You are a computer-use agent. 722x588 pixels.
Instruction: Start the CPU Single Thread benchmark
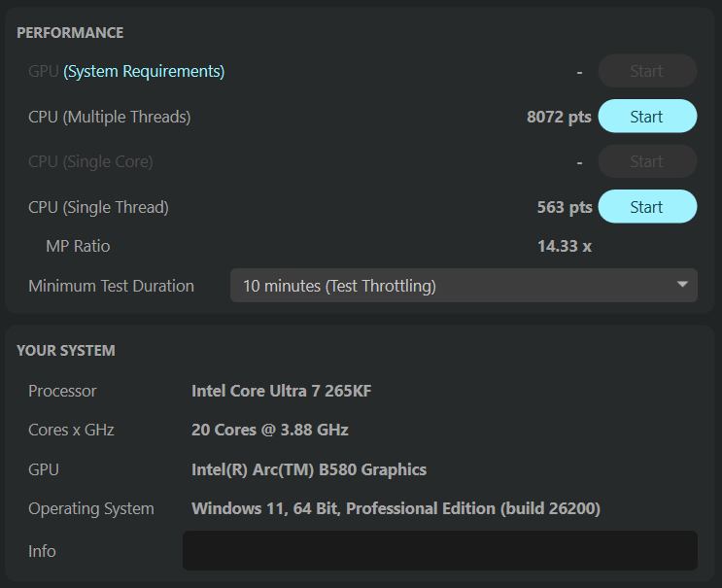click(647, 207)
